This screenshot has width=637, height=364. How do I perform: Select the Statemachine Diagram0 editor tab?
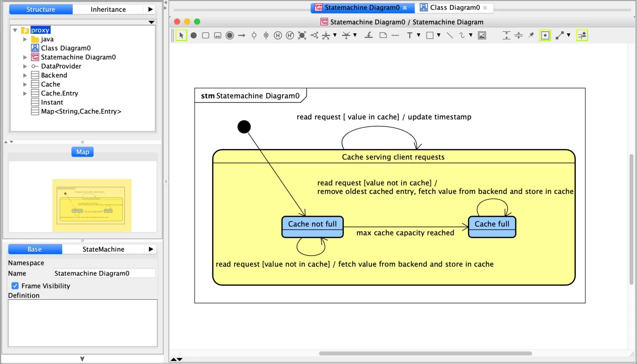point(362,7)
